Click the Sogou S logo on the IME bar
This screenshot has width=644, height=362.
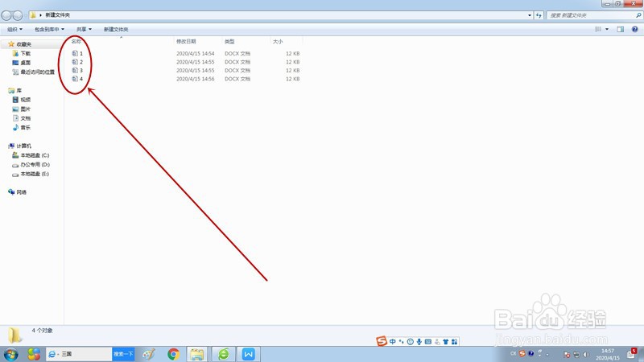click(382, 341)
